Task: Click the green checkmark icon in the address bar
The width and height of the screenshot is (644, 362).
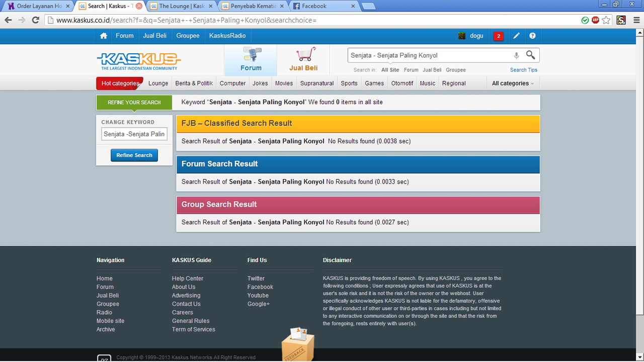Action: pos(585,20)
